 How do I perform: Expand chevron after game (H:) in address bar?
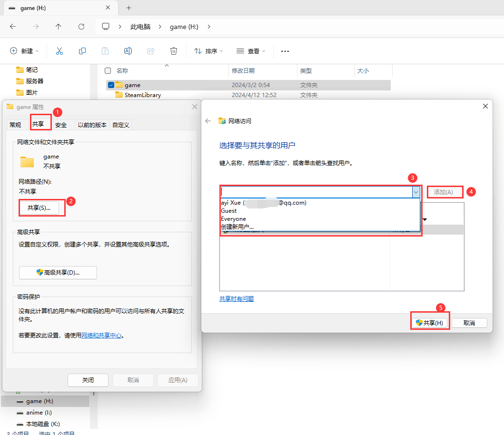point(209,27)
